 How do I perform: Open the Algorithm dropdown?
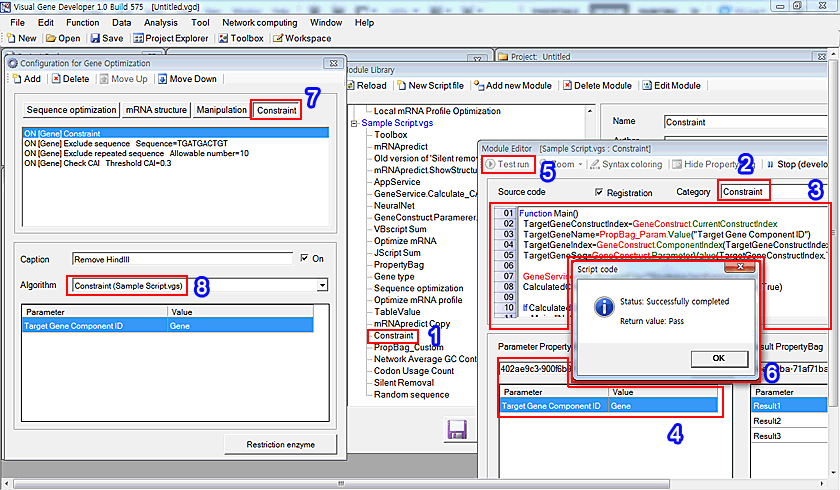pos(322,285)
